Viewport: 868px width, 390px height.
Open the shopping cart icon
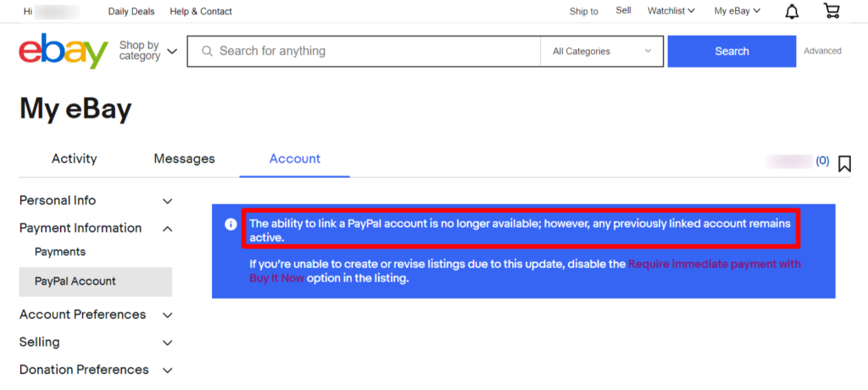point(832,10)
